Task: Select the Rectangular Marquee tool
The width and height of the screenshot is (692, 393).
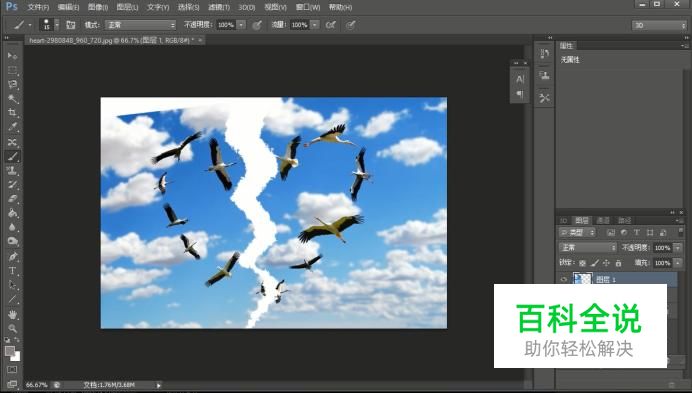Action: (x=12, y=70)
